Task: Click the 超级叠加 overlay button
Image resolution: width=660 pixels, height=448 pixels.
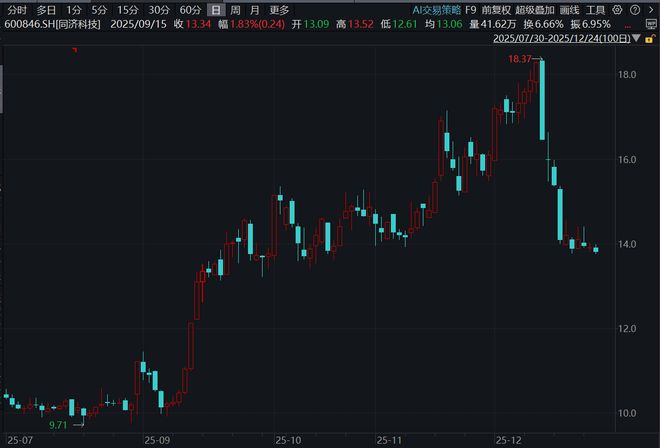Action: click(x=535, y=10)
